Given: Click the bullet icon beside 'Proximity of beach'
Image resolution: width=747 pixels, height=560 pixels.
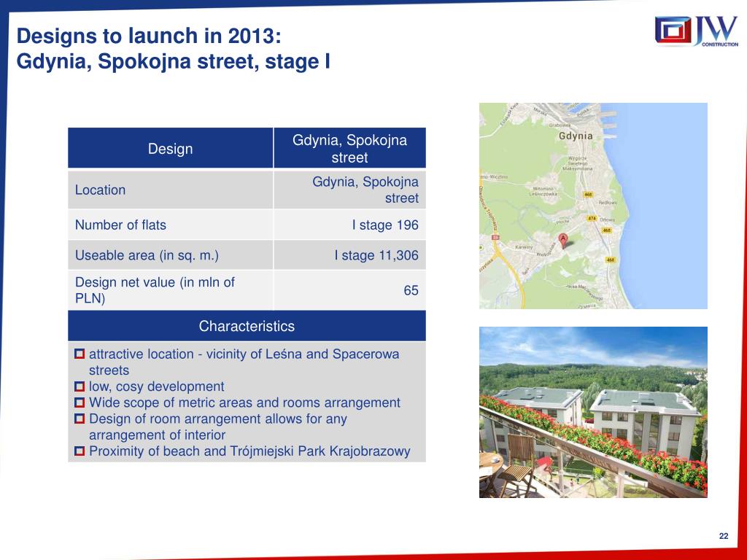Looking at the screenshot, I should 80,451.
